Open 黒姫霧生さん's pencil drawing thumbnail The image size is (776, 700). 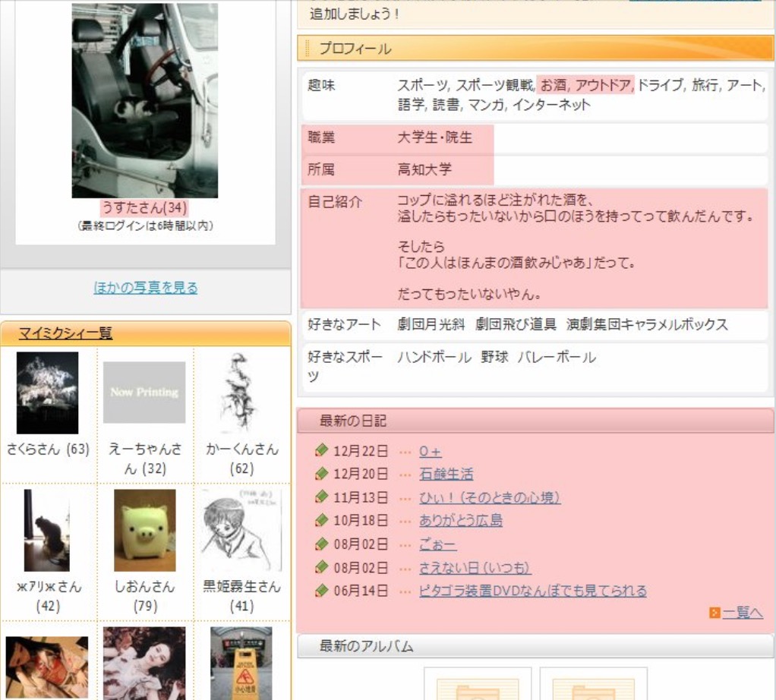tap(241, 531)
